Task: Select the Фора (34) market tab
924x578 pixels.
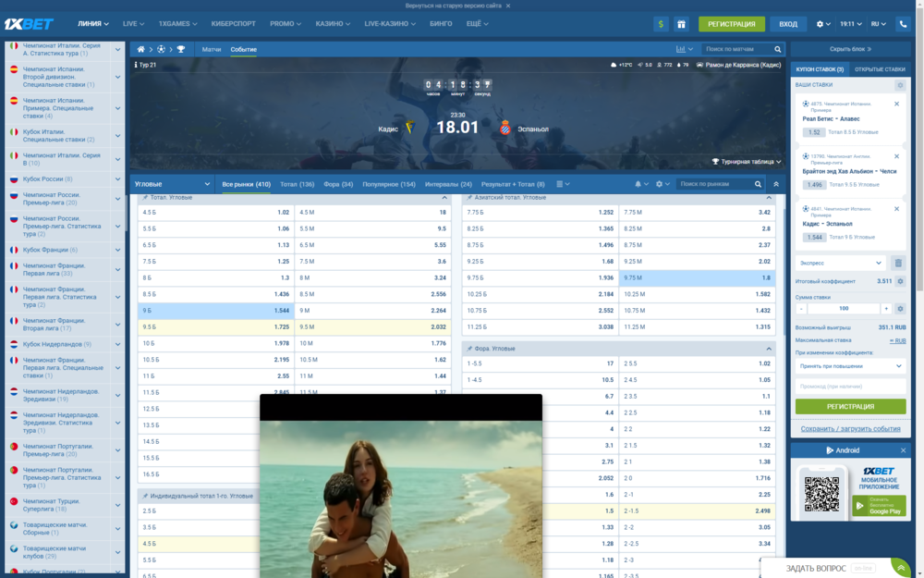Action: click(338, 185)
